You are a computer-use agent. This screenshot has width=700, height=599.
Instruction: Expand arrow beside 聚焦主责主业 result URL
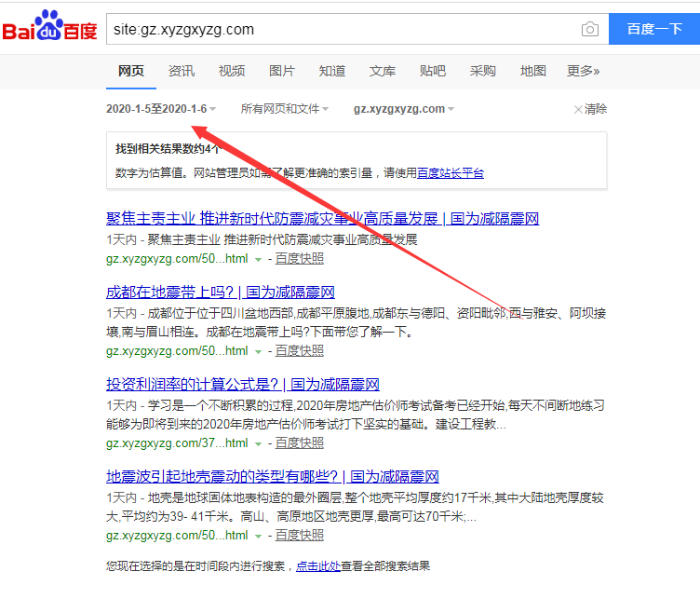(258, 260)
